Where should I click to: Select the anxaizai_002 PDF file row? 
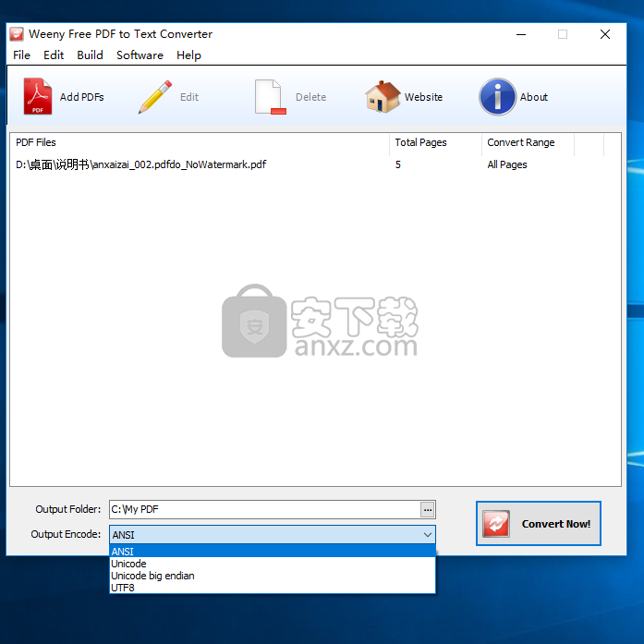(x=315, y=164)
